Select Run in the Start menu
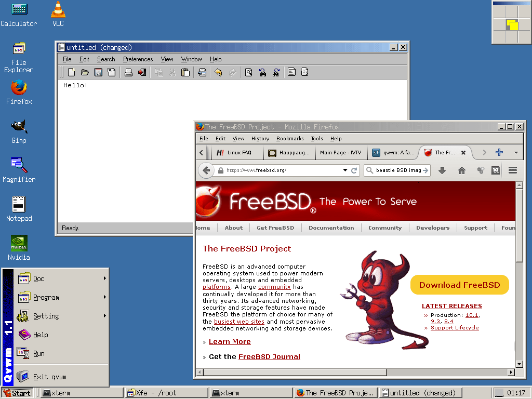Screen dimensions: 532x399 (61, 353)
